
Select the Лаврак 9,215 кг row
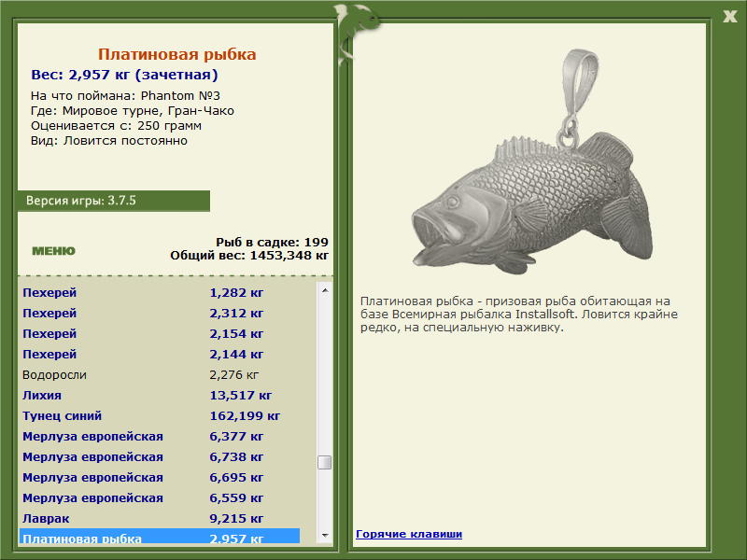(160, 518)
